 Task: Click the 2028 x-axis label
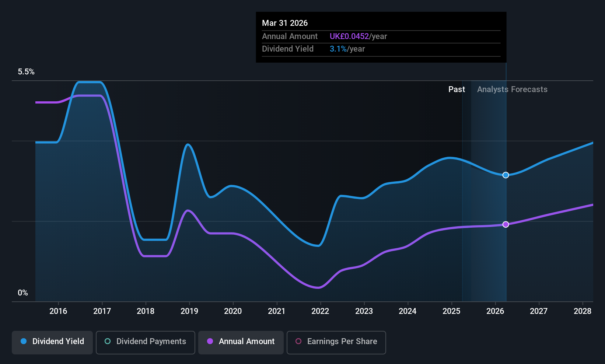583,311
